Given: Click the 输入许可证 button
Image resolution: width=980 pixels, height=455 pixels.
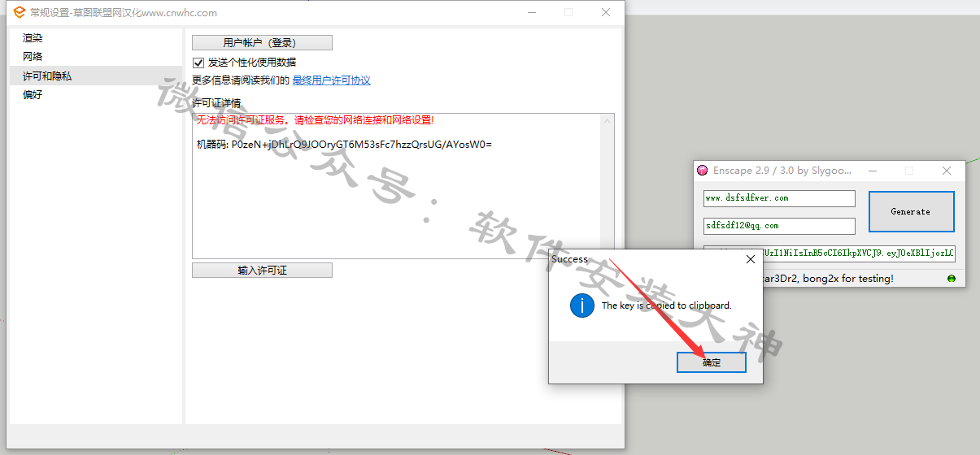Looking at the screenshot, I should tap(262, 271).
